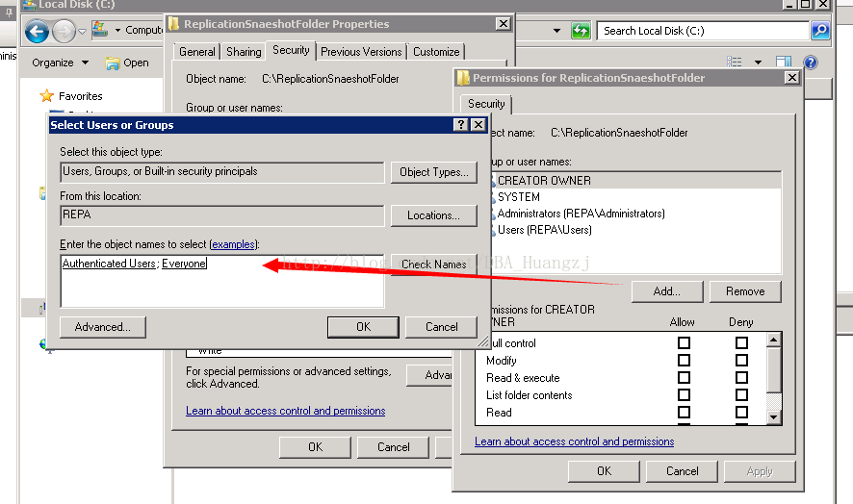Screen dimensions: 853x504
Task: Click the Object Types... button
Action: (434, 172)
